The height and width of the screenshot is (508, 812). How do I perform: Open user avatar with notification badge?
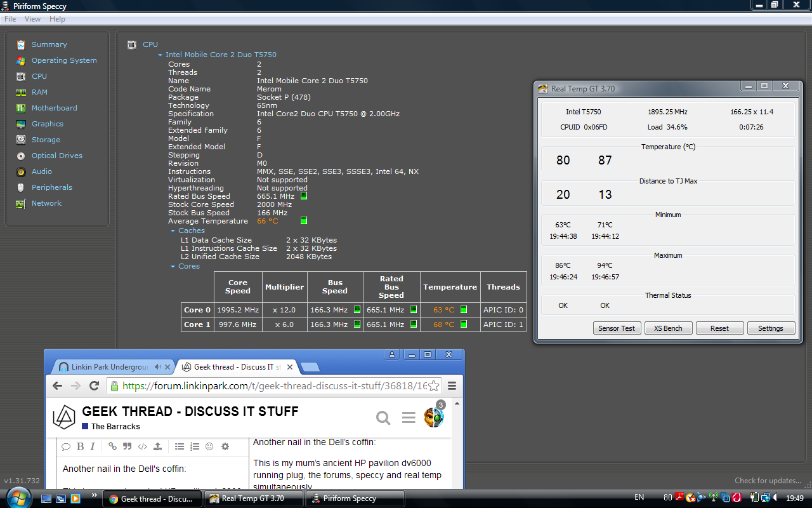[x=434, y=417]
